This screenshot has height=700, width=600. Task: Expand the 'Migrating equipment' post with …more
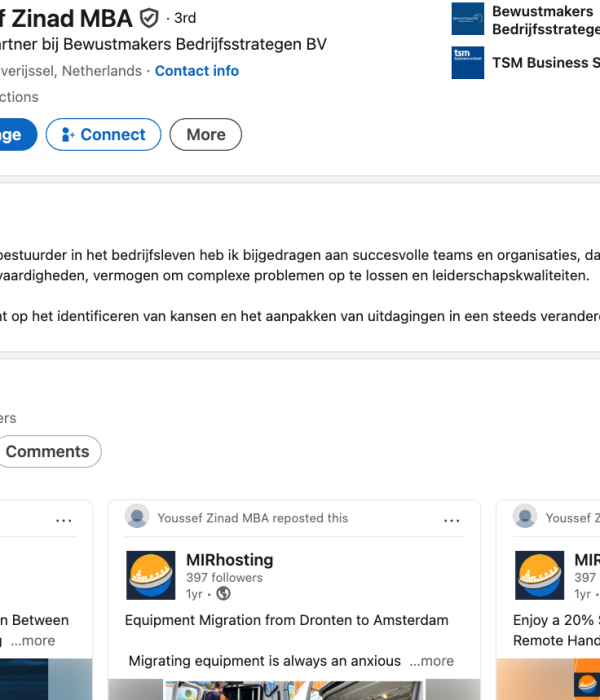(431, 661)
